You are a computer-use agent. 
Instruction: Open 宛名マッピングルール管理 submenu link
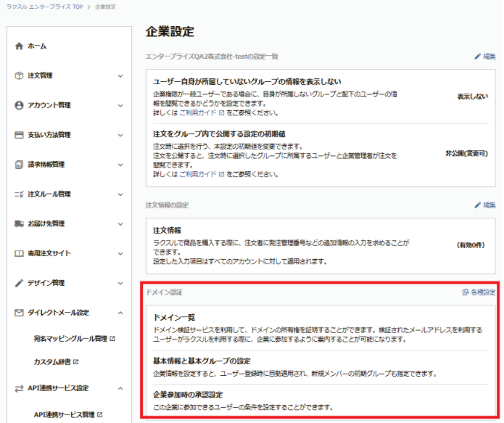click(70, 338)
